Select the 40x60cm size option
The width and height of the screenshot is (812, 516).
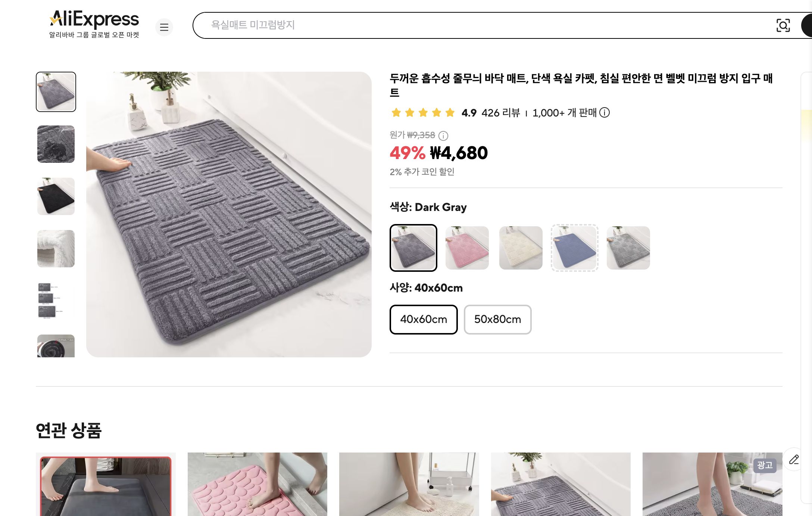(423, 319)
